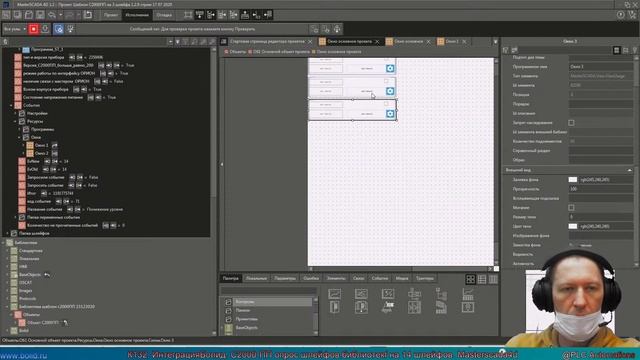Collapse the События tree node
The image size is (640, 360).
(x=11, y=105)
